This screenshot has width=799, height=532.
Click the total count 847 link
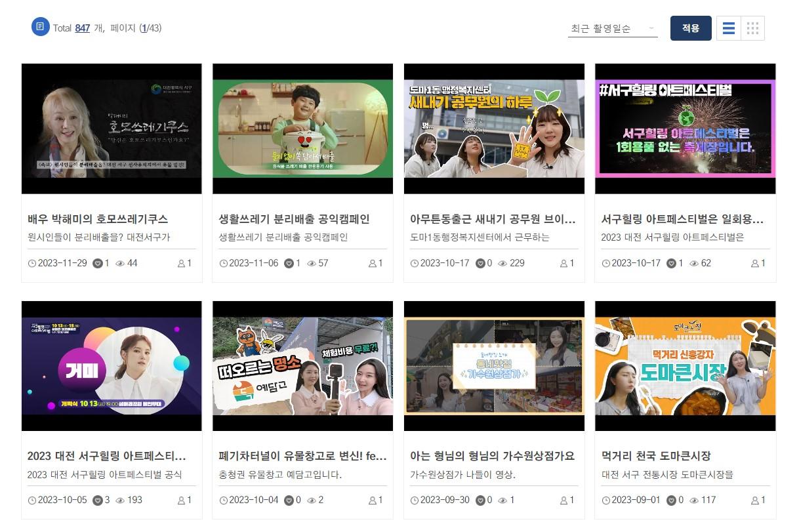click(83, 28)
